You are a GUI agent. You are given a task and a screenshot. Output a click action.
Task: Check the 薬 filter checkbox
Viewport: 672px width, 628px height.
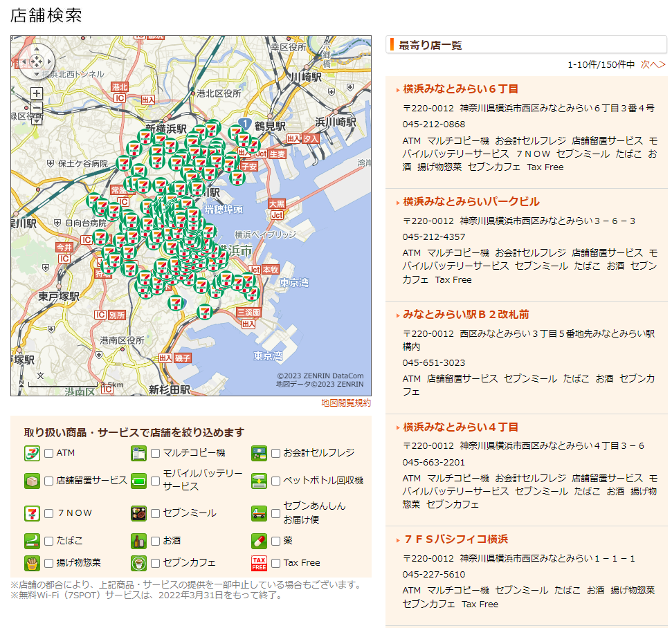click(x=275, y=541)
